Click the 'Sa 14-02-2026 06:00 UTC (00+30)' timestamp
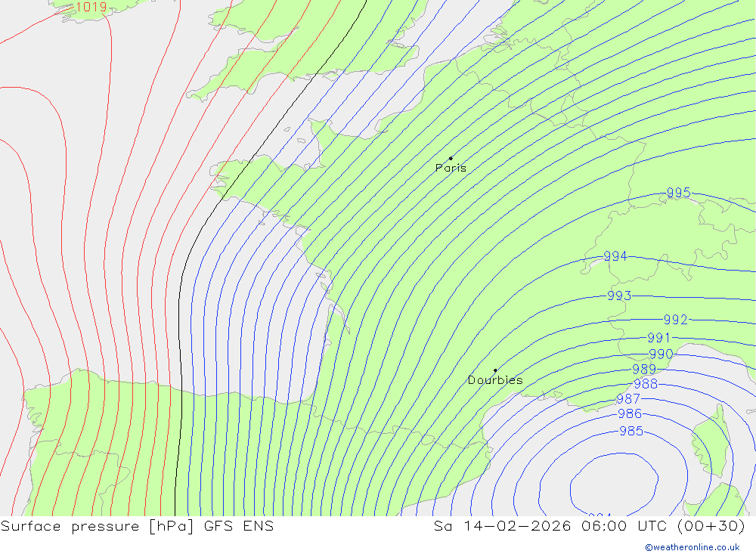The height and width of the screenshot is (554, 756). point(589,525)
